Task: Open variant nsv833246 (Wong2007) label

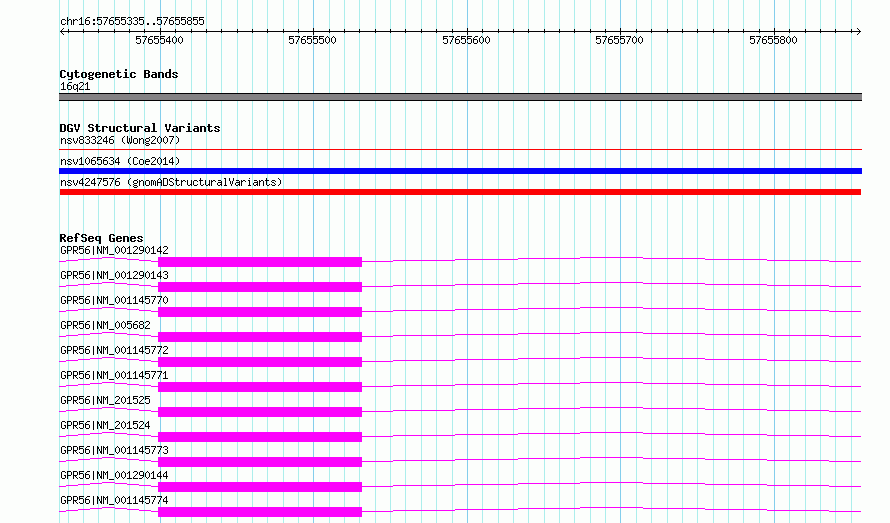Action: tap(120, 140)
